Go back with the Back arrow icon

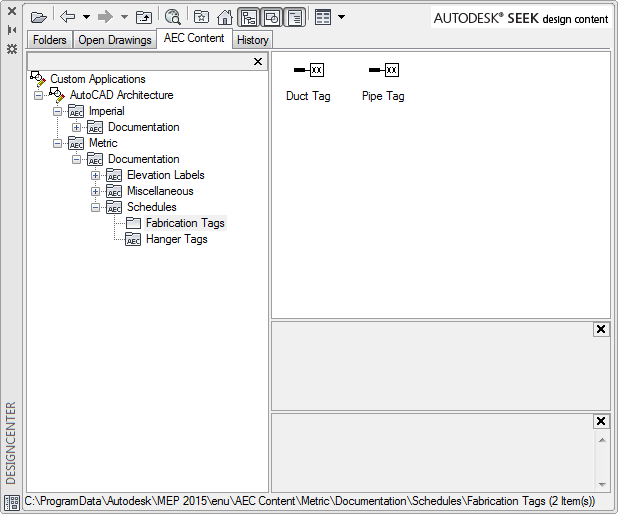pyautogui.click(x=68, y=17)
